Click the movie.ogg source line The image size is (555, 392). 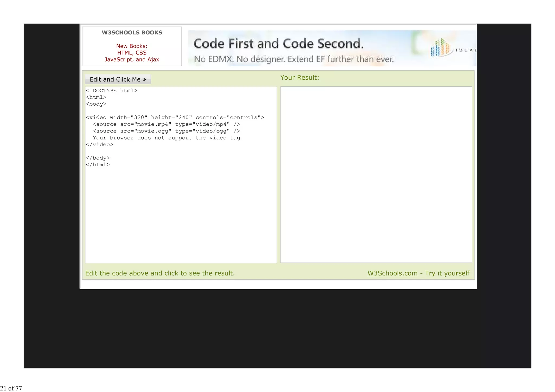(166, 131)
